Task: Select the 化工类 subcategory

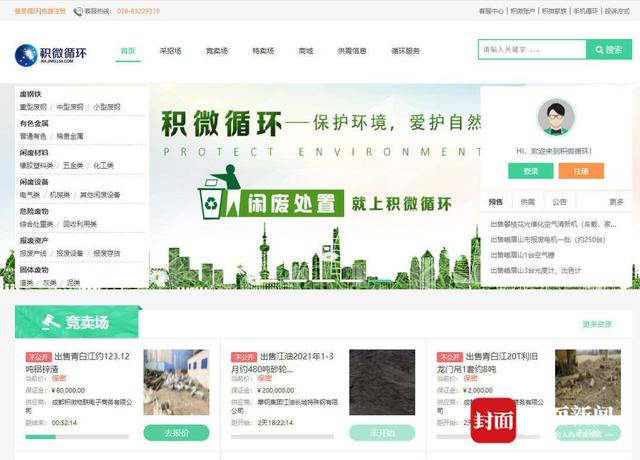Action: (x=104, y=166)
